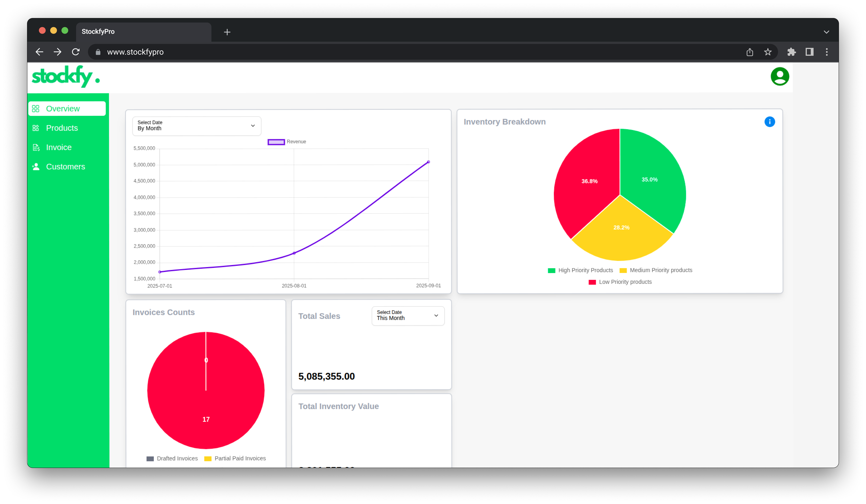The width and height of the screenshot is (866, 504).
Task: Go to Customers via the sidebar icon
Action: pos(36,166)
